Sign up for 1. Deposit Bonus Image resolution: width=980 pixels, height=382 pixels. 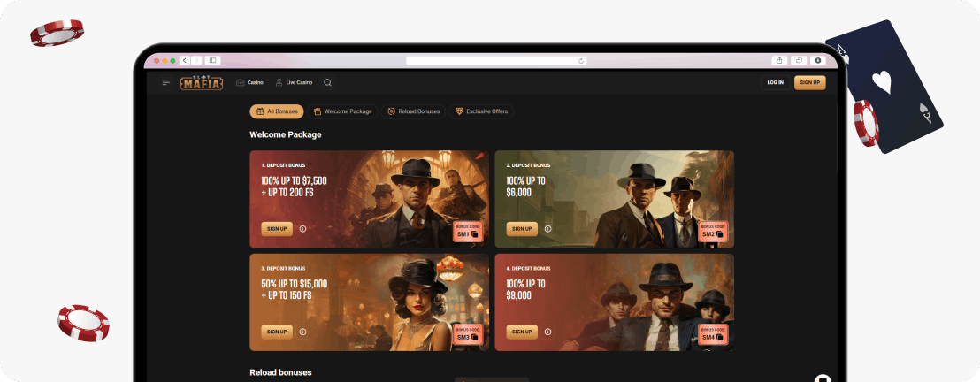[277, 229]
